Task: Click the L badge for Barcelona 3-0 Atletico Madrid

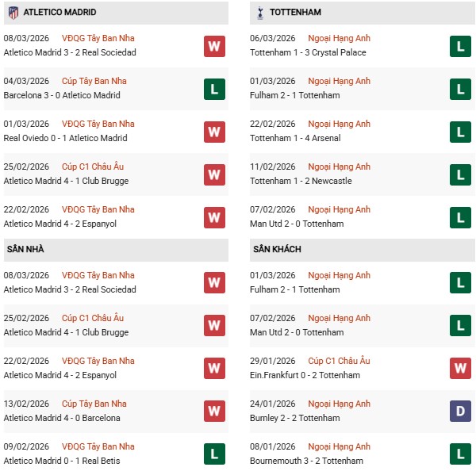Action: coord(214,89)
